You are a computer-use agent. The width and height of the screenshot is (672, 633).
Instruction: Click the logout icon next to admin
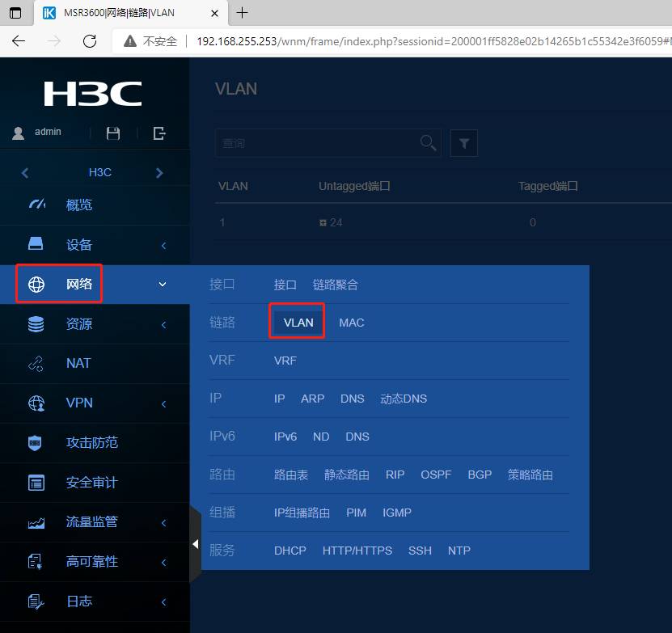click(x=159, y=133)
